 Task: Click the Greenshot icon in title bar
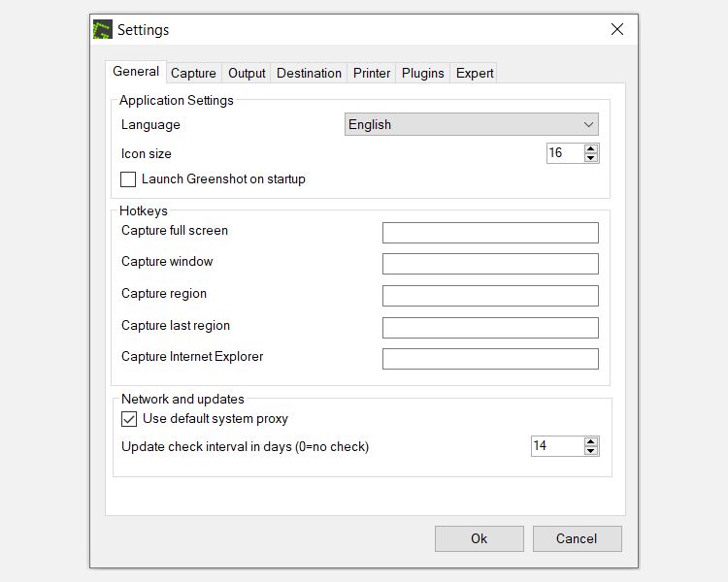click(x=103, y=30)
